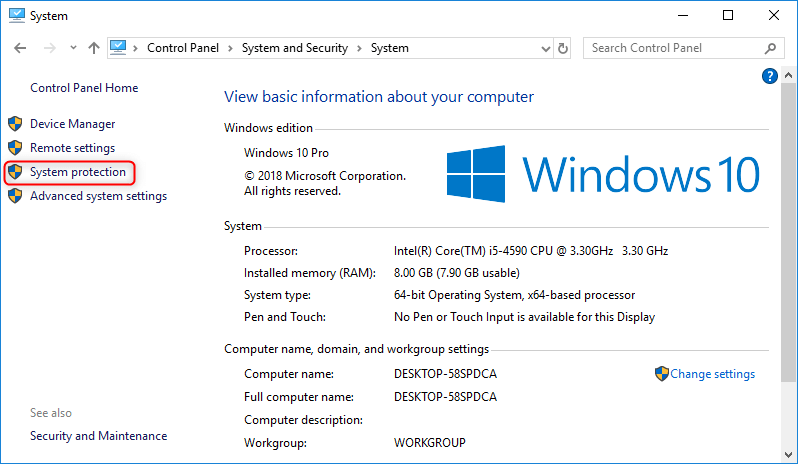Click the computer icon in address bar
The width and height of the screenshot is (798, 464).
pyautogui.click(x=118, y=48)
